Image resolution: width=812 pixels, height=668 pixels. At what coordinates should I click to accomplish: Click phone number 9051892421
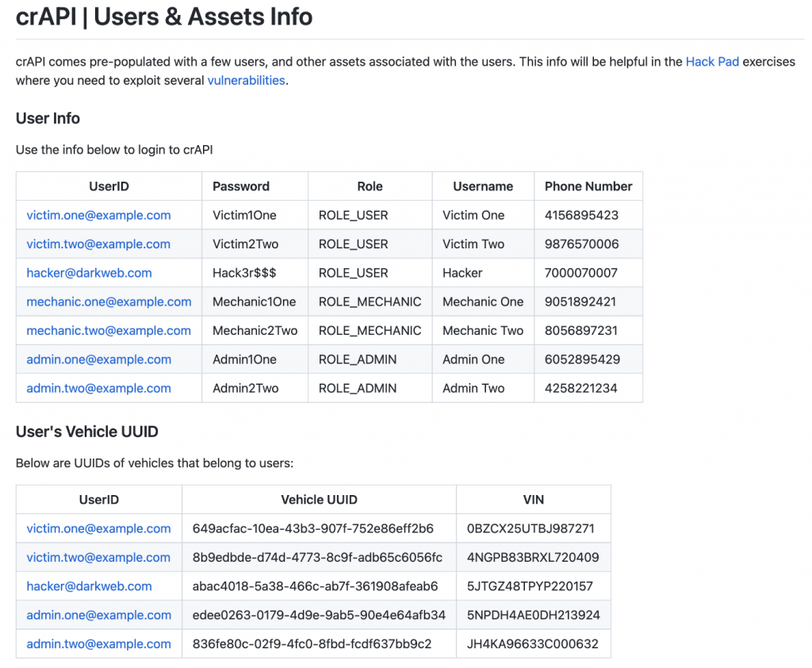[x=580, y=301]
